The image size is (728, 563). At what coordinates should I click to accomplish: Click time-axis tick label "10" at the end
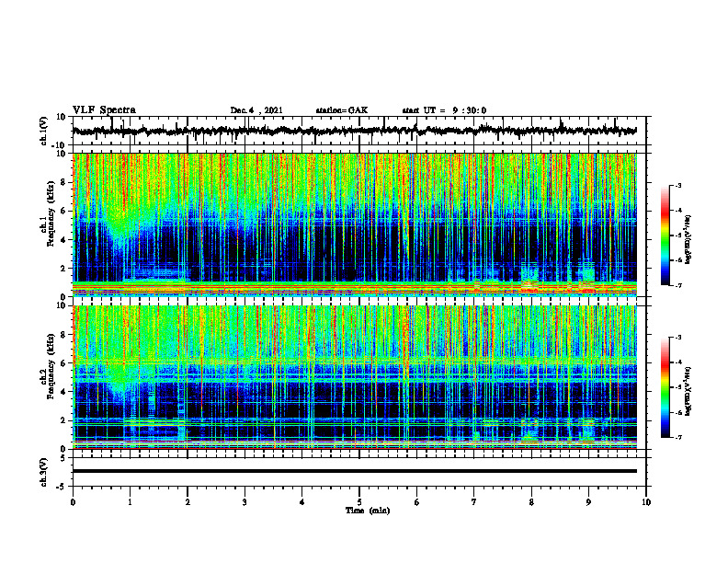coord(646,502)
